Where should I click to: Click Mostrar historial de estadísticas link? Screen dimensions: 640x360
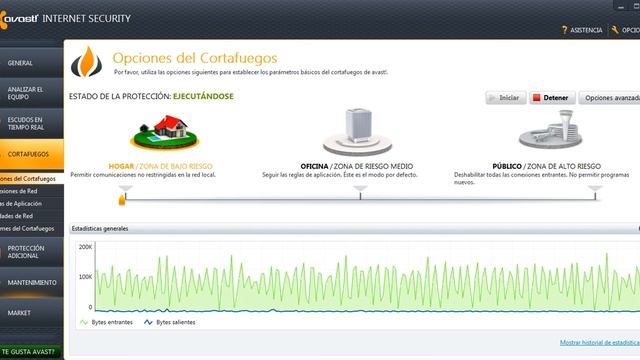click(x=600, y=342)
